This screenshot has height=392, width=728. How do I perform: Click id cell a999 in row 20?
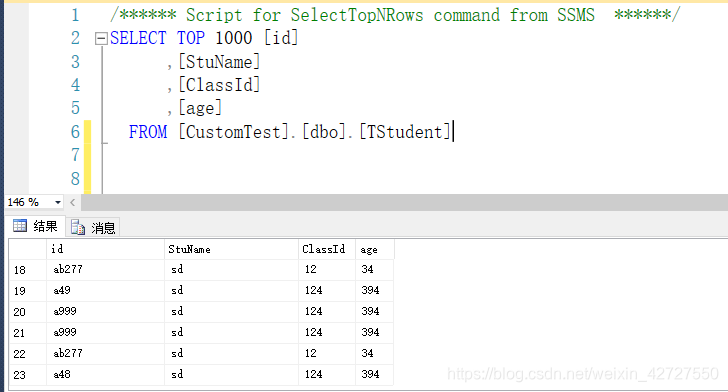105,312
